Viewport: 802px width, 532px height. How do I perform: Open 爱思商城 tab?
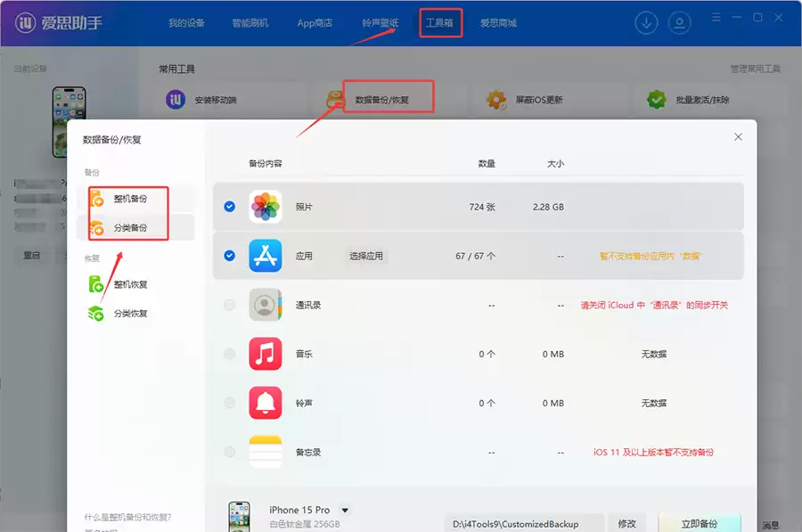(498, 23)
